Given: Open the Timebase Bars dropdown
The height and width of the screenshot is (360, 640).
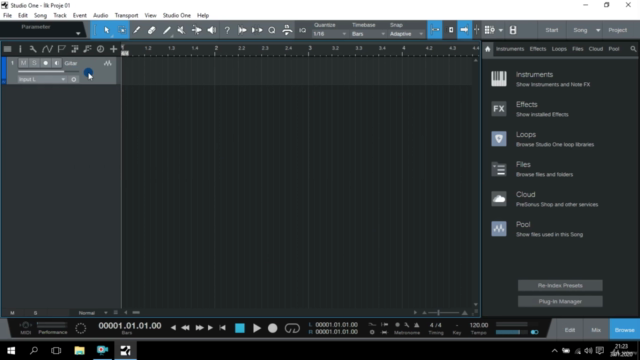Looking at the screenshot, I should pyautogui.click(x=368, y=34).
